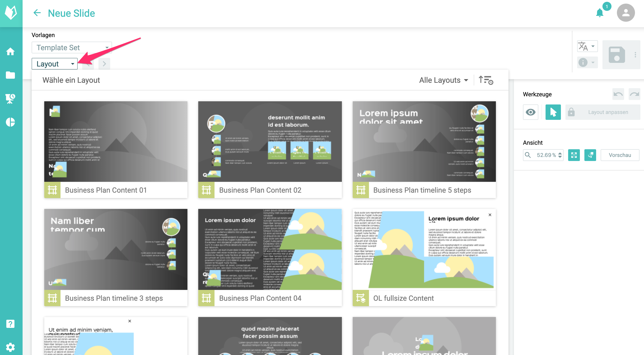Click the teal icon beside Vorschau button
This screenshot has height=355, width=644.
click(x=590, y=155)
